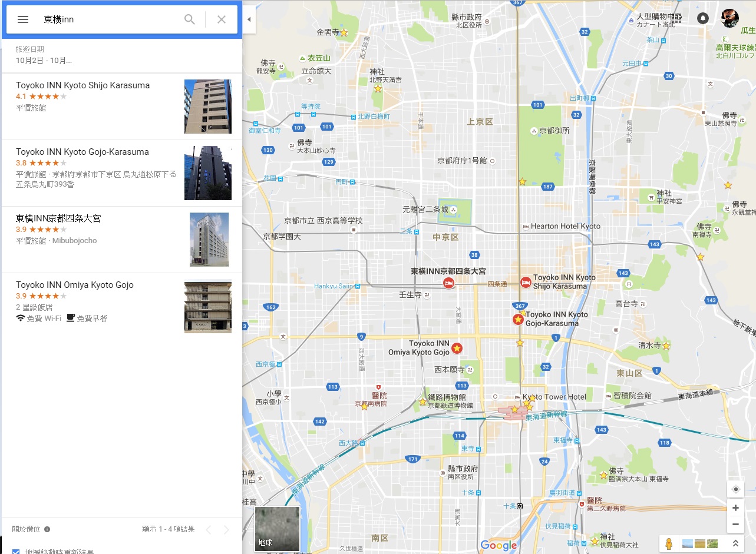The height and width of the screenshot is (554, 756).
Task: View photo of Toyoko INN Shijo Karasuma
Action: (207, 107)
